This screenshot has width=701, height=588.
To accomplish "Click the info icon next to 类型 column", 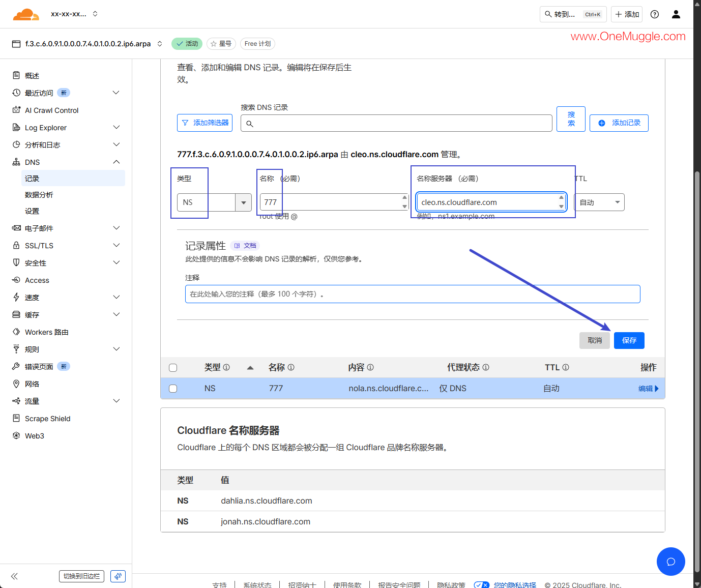I will (226, 367).
